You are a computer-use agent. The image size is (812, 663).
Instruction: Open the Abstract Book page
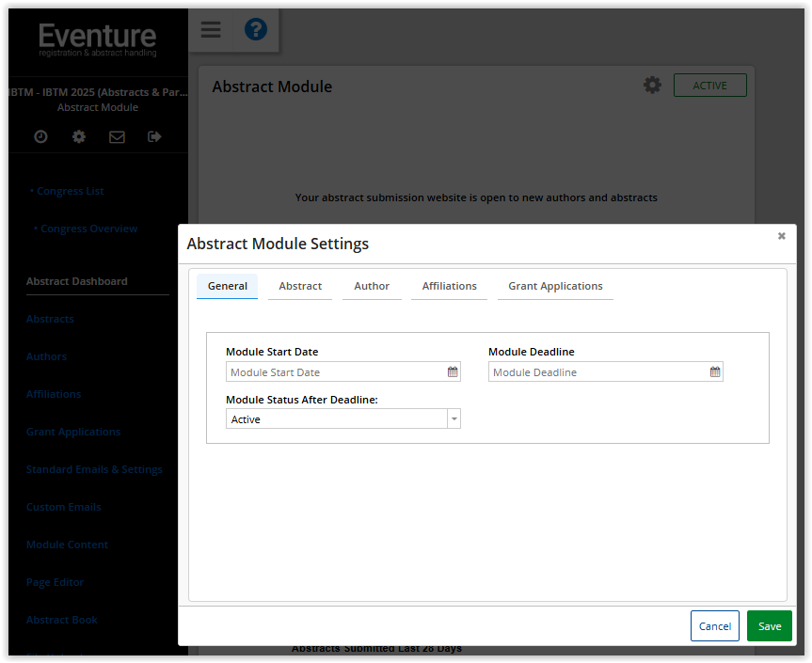click(x=61, y=620)
